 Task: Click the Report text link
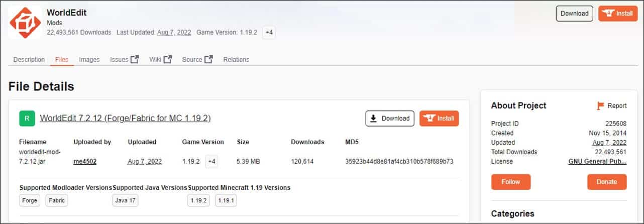(617, 106)
